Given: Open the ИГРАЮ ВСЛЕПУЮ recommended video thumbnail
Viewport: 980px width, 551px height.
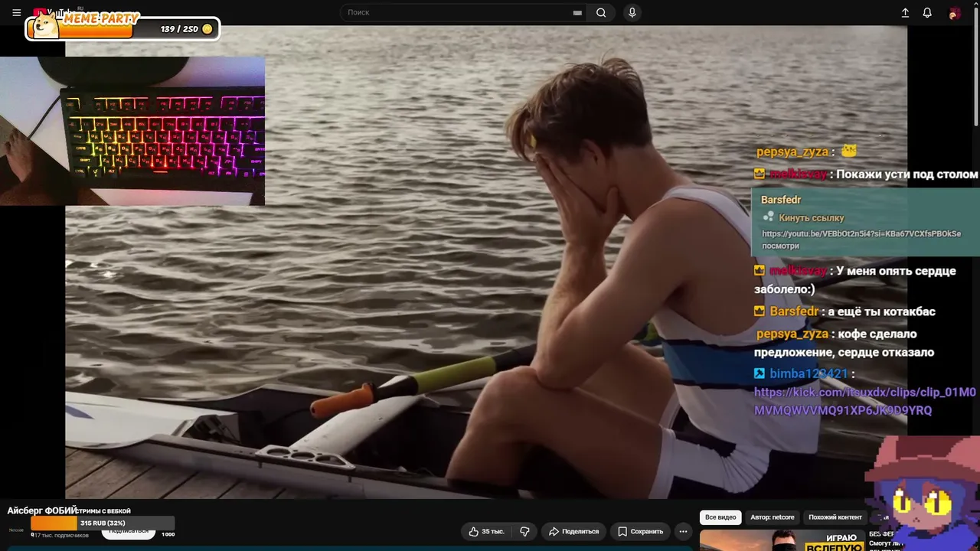Looking at the screenshot, I should [782, 540].
